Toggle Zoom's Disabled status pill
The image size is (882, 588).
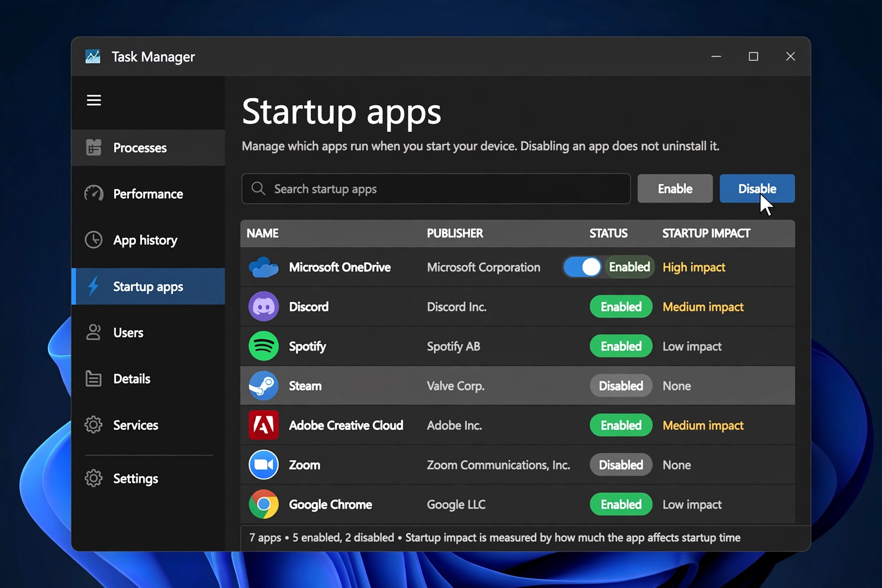[621, 464]
